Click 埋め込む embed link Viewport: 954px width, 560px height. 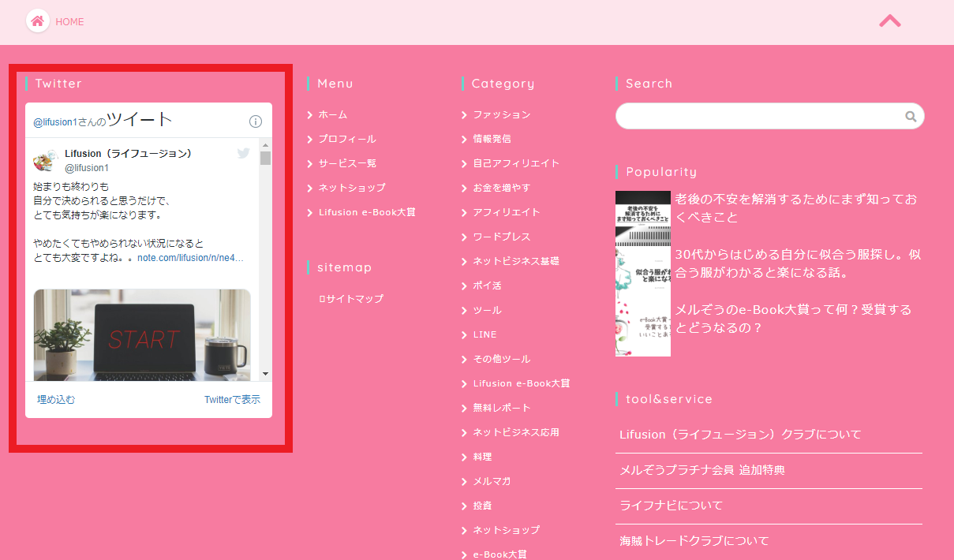click(x=56, y=400)
